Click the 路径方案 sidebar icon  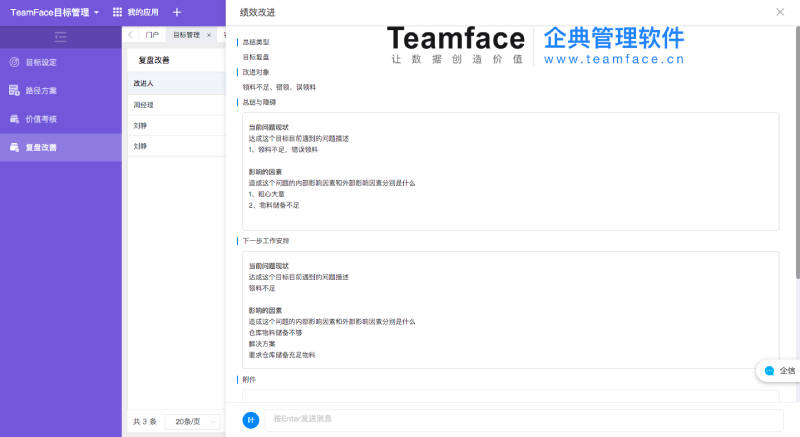[14, 91]
